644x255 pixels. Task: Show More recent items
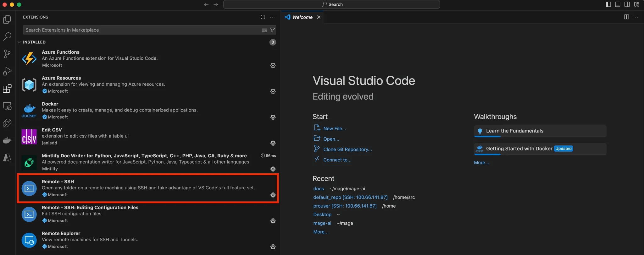pos(321,232)
